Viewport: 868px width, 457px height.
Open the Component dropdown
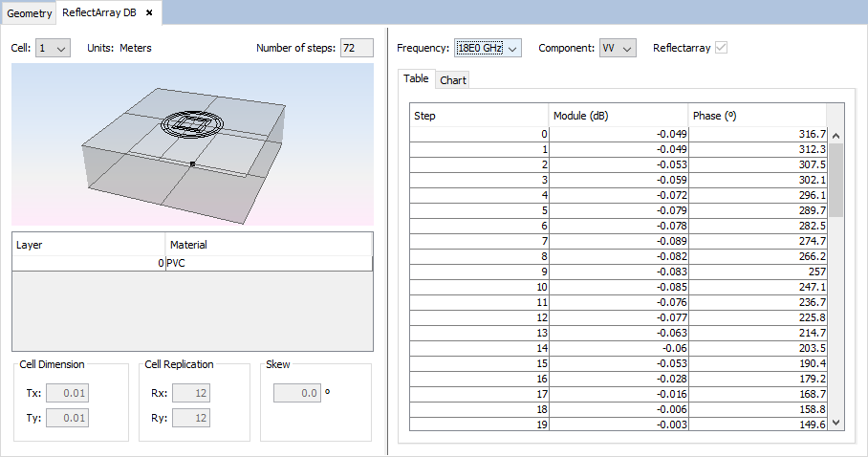tap(617, 48)
